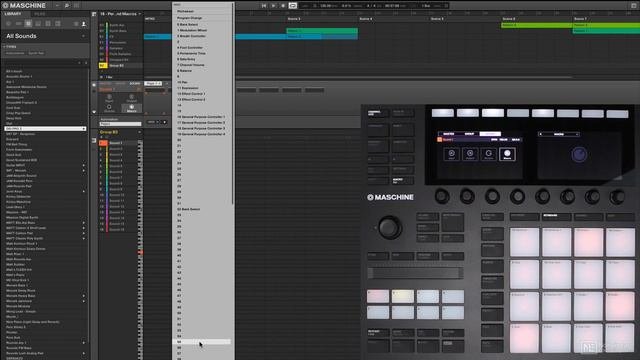This screenshot has width=640, height=360.
Task: Start playback with the Play button
Action: point(273,6)
